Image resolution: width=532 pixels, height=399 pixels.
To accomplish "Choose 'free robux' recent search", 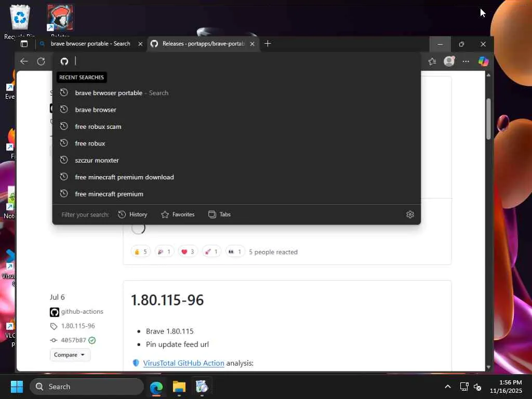I will 236,143.
